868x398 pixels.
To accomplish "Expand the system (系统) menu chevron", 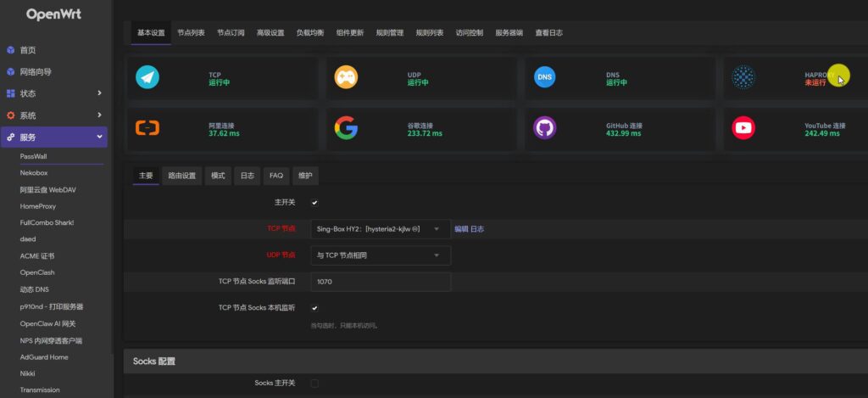I will click(100, 115).
